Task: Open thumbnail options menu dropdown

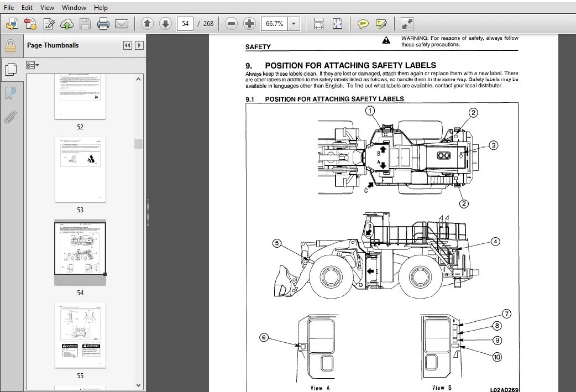Action: [x=32, y=65]
